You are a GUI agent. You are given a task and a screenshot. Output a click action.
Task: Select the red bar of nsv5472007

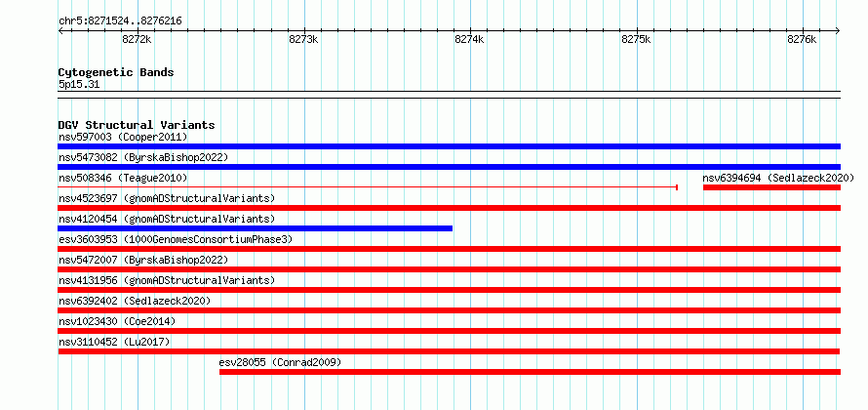pos(449,269)
